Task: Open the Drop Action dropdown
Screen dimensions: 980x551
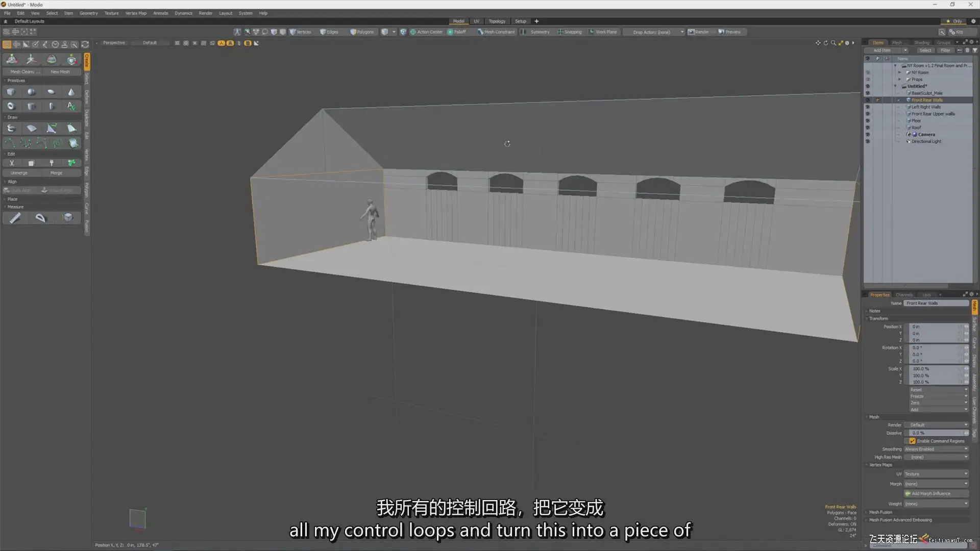Action: click(x=653, y=32)
